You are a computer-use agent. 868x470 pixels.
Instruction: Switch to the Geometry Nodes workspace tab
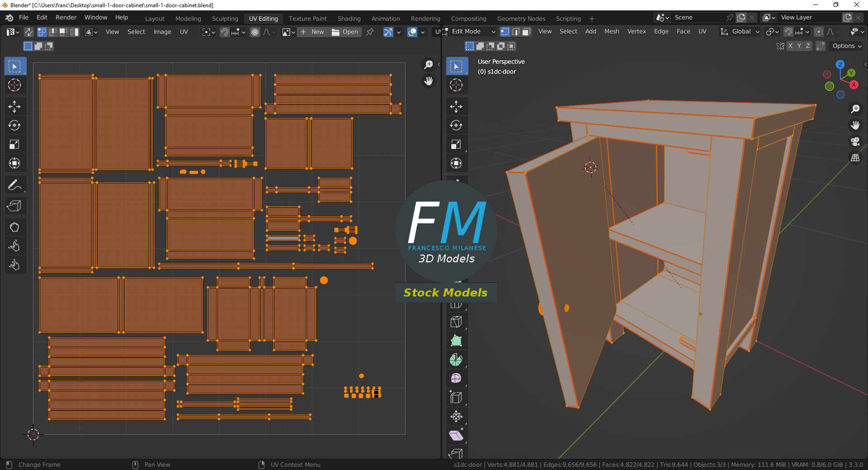521,19
